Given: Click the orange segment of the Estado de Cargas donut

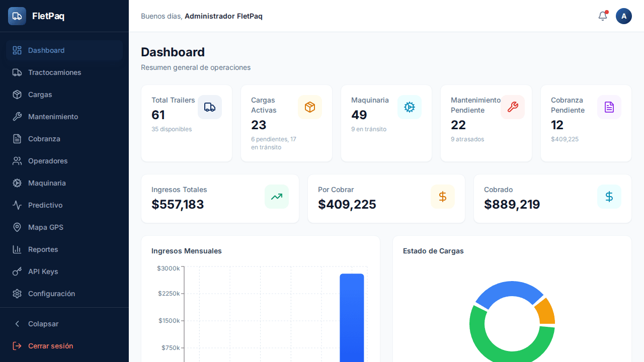Looking at the screenshot, I should point(546,312).
